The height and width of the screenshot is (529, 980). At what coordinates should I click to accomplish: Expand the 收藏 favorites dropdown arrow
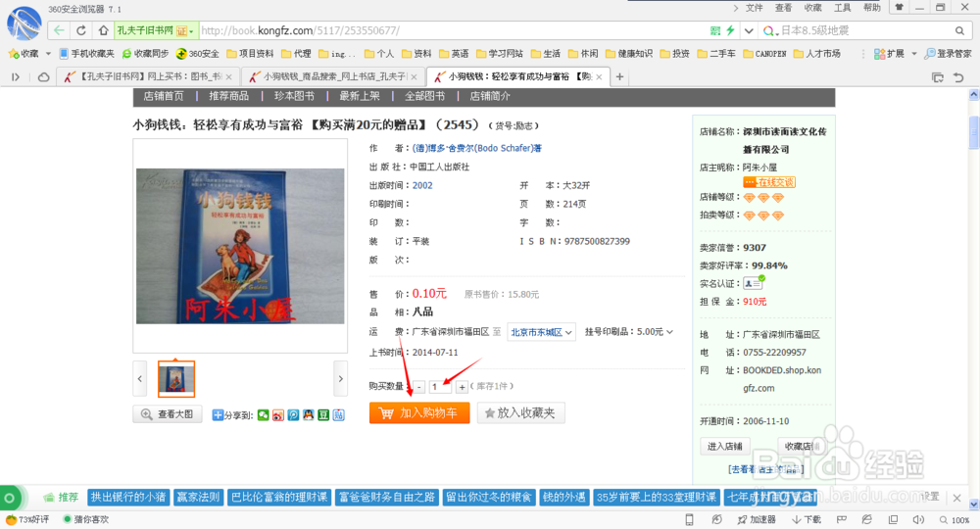(48, 54)
